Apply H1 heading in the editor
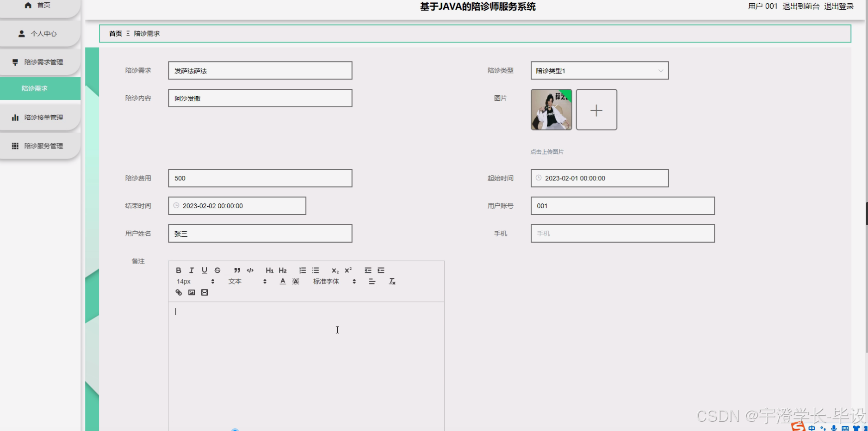The image size is (868, 431). [x=269, y=270]
